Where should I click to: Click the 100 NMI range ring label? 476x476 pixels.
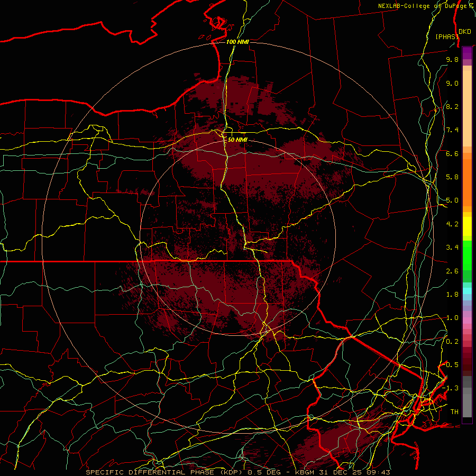(x=237, y=42)
